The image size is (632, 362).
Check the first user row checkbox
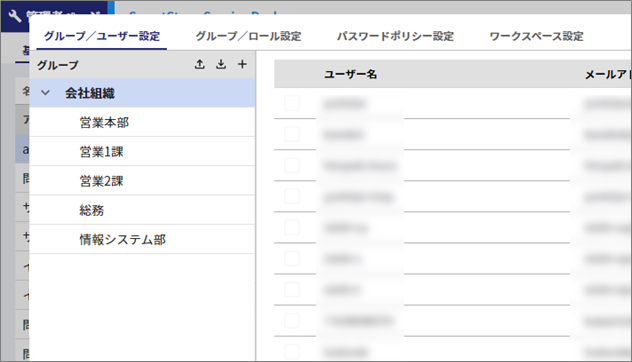[292, 103]
